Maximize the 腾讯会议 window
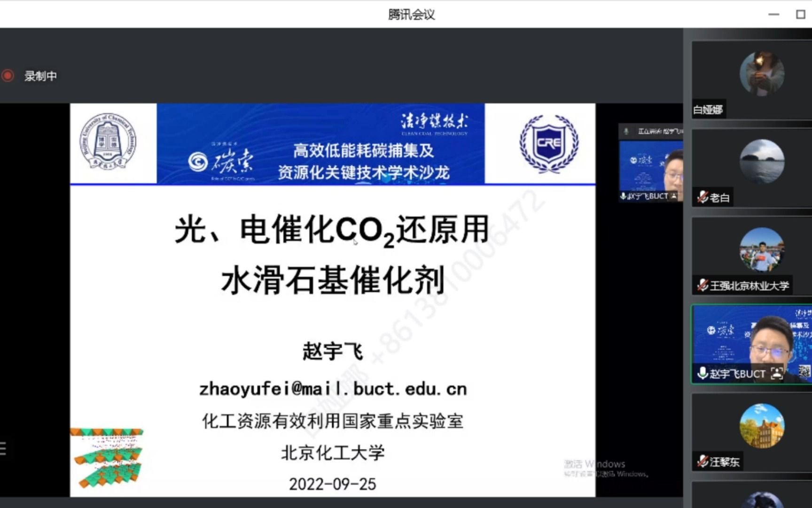The height and width of the screenshot is (508, 812). (801, 15)
